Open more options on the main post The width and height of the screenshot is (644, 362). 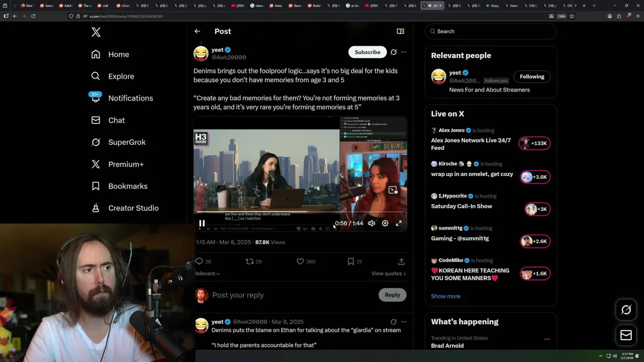404,52
